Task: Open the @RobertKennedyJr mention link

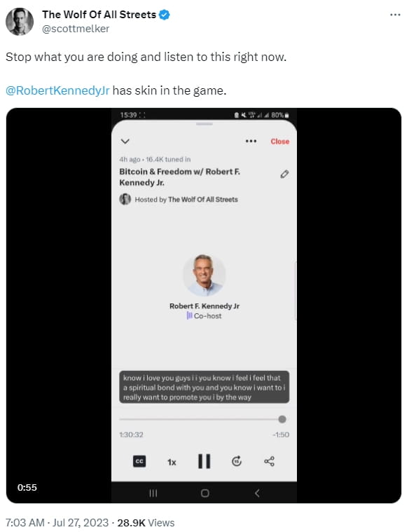Action: click(x=57, y=90)
